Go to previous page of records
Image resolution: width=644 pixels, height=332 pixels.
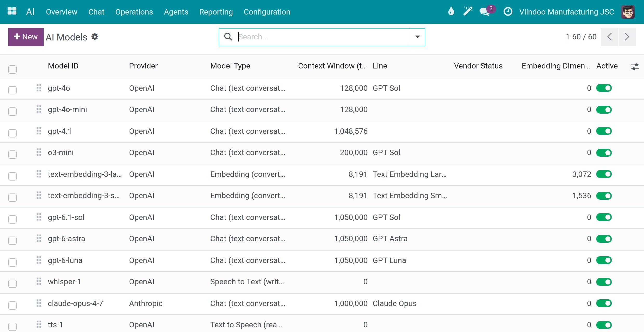coord(609,37)
